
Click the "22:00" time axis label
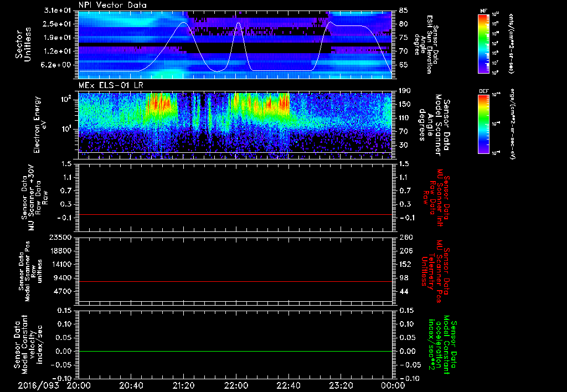coord(236,386)
